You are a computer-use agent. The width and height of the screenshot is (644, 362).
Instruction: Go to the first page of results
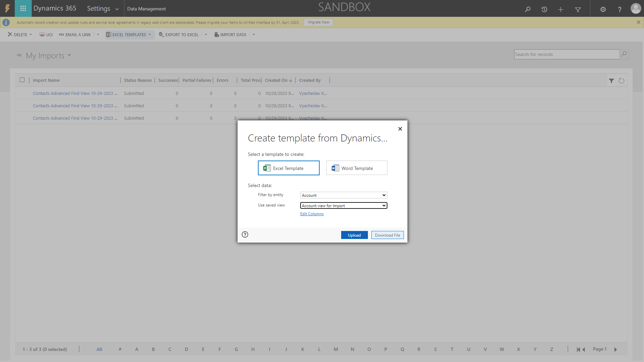click(x=578, y=349)
